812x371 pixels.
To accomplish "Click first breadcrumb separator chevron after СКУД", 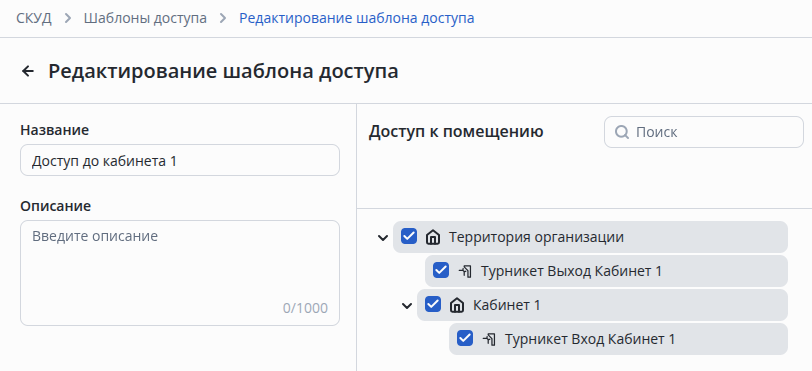I will pyautogui.click(x=67, y=19).
